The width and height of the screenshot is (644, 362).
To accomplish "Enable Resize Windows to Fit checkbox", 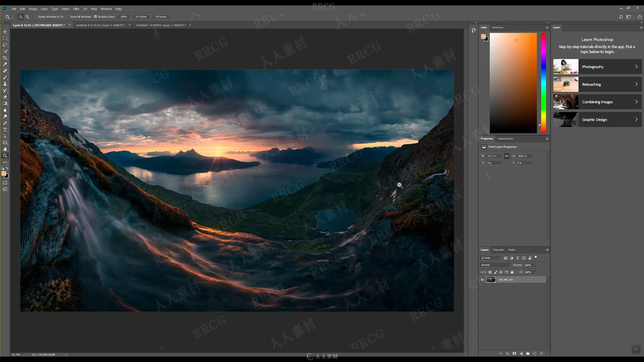I will coord(36,17).
